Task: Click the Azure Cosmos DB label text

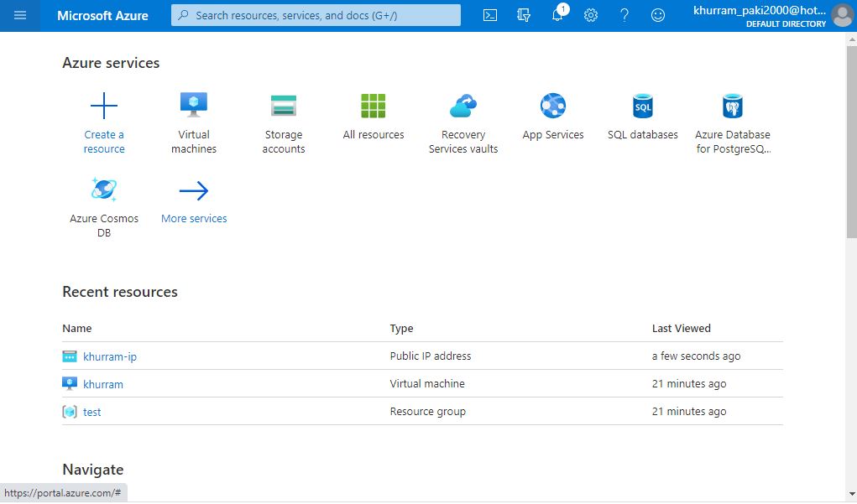Action: click(x=104, y=226)
